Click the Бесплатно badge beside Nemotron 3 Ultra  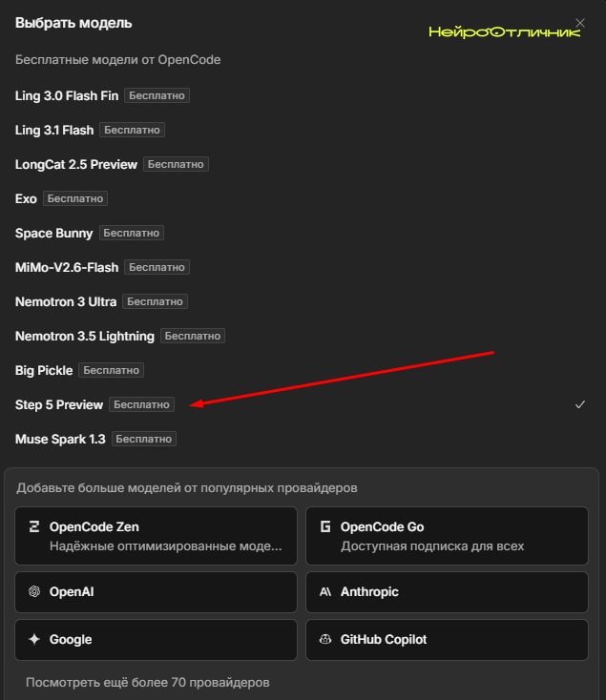(x=155, y=301)
